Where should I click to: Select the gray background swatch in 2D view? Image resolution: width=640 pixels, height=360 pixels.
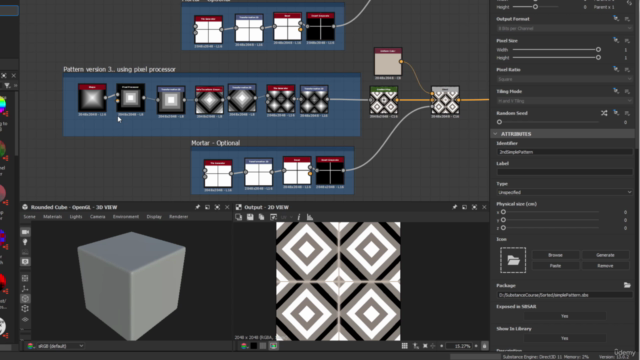pyautogui.click(x=263, y=346)
